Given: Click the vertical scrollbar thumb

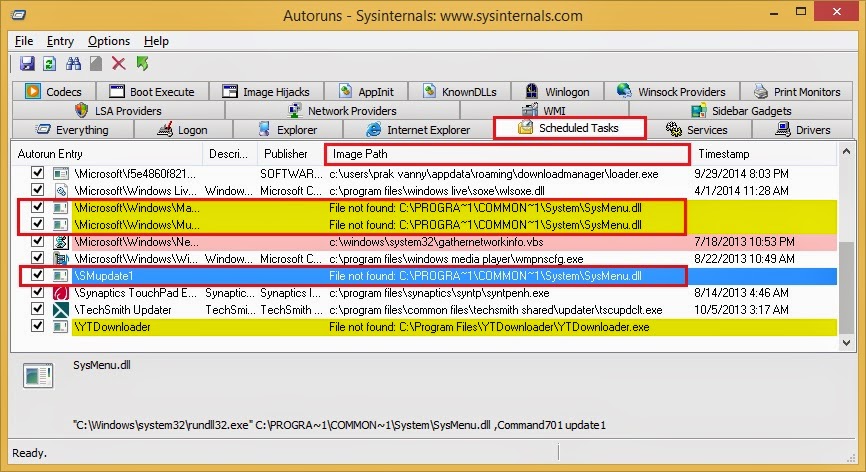Looking at the screenshot, I should coord(846,288).
